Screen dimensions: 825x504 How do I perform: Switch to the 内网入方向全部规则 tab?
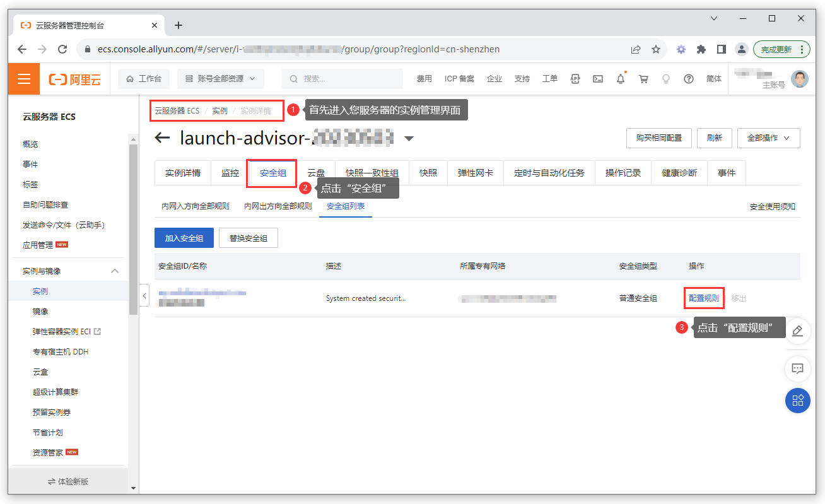click(195, 205)
